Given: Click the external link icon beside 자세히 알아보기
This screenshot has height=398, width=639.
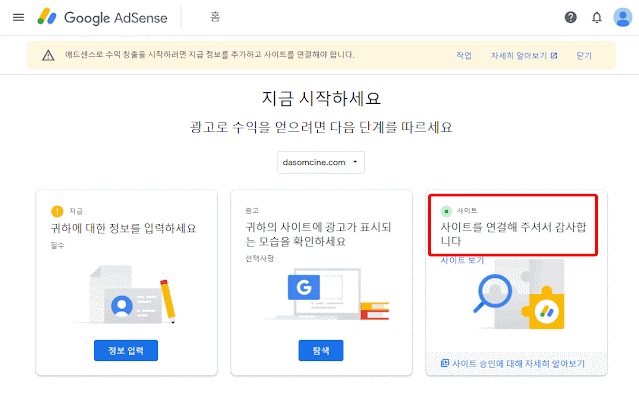Looking at the screenshot, I should coord(554,55).
